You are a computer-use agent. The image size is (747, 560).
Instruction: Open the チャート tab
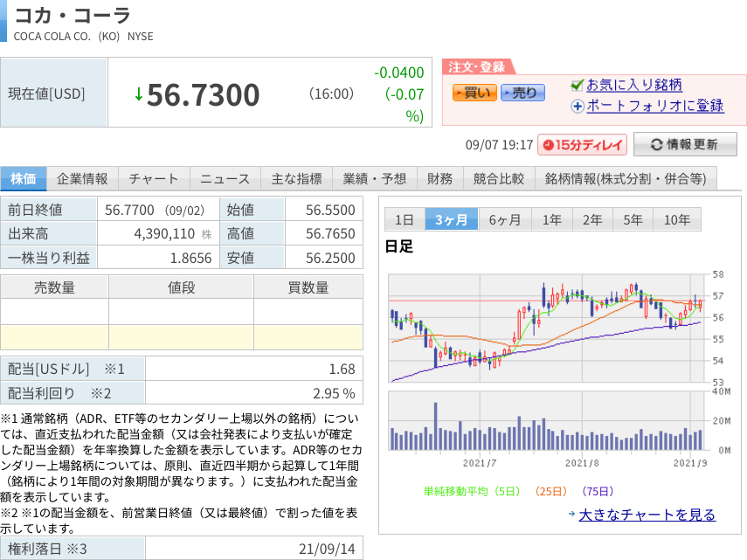point(154,178)
